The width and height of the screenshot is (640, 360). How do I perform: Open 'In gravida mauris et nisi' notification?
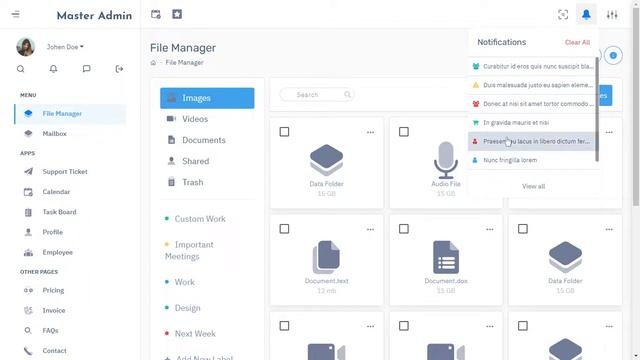pos(532,122)
